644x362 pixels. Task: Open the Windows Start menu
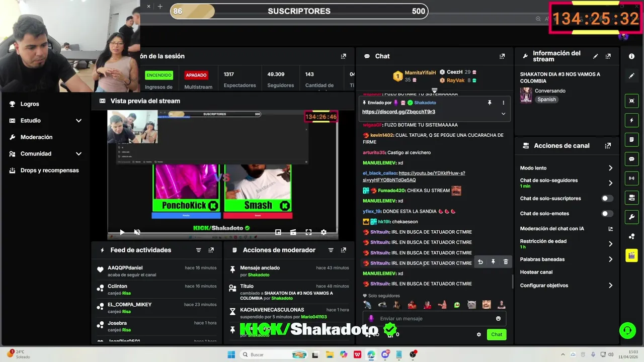tap(231, 354)
